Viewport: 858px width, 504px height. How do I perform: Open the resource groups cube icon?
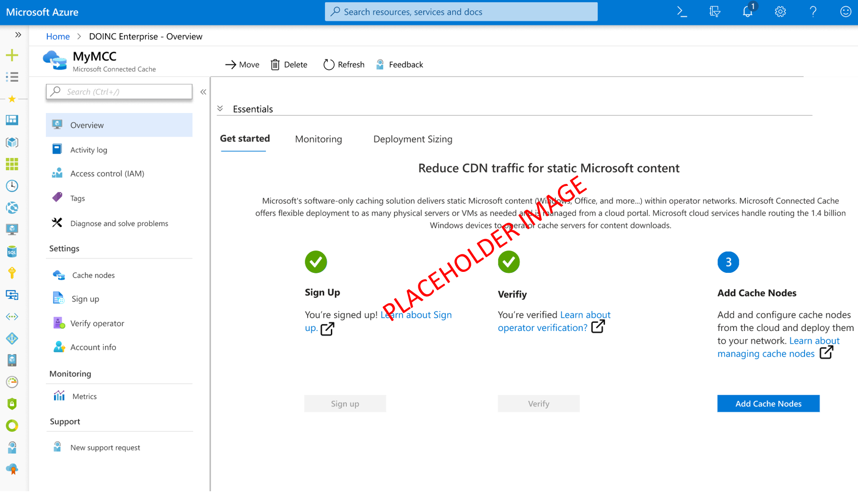(12, 142)
